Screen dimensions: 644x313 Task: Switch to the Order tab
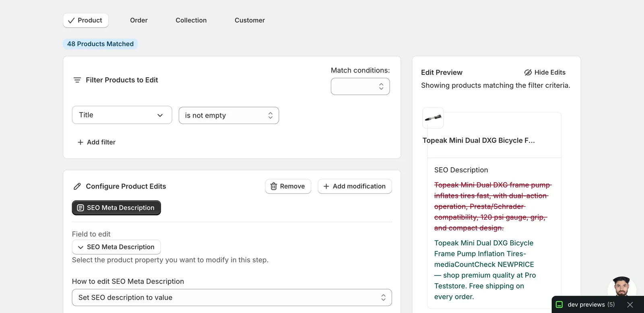[139, 21]
